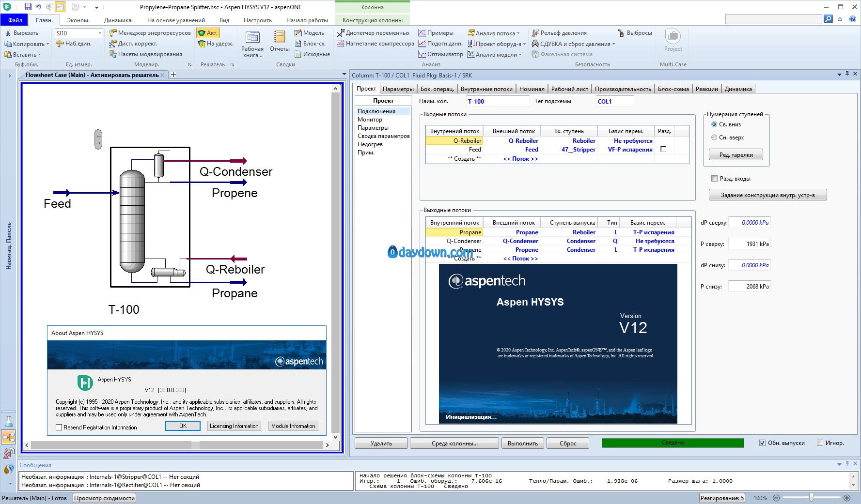861x504 pixels.
Task: Click the Save icon in quick access toolbar
Action: click(x=28, y=7)
